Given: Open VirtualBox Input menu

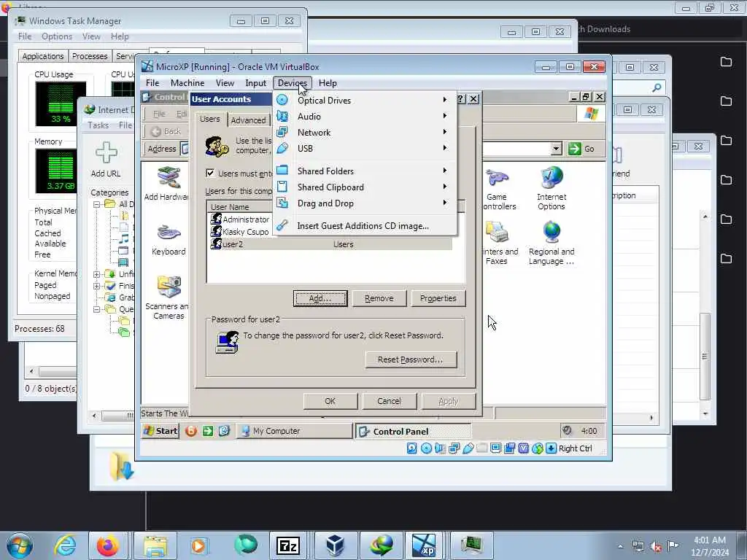Looking at the screenshot, I should coord(256,83).
